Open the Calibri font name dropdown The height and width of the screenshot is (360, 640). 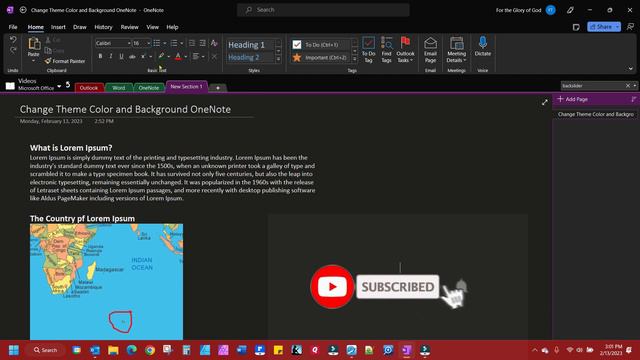129,43
